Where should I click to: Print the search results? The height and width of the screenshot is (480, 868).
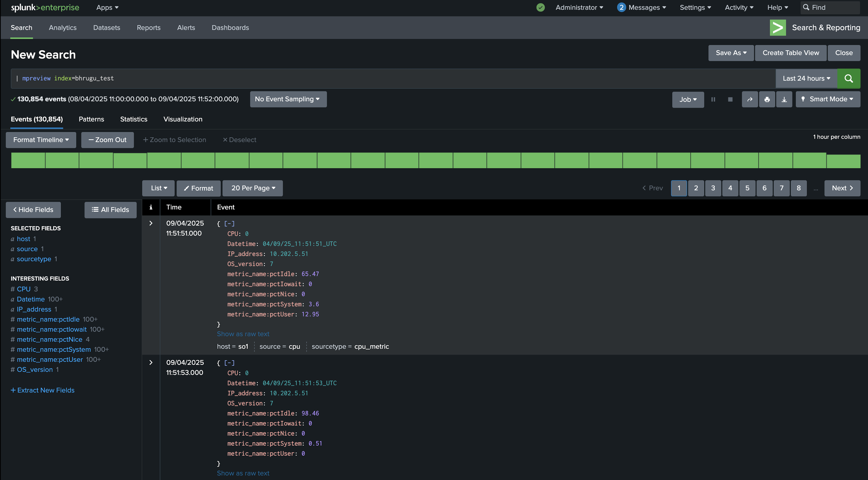point(767,99)
